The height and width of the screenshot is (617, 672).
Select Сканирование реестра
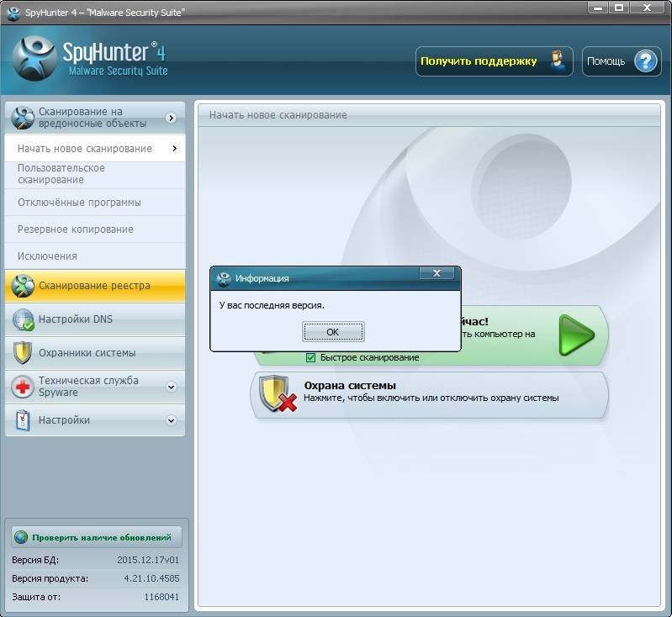click(95, 286)
